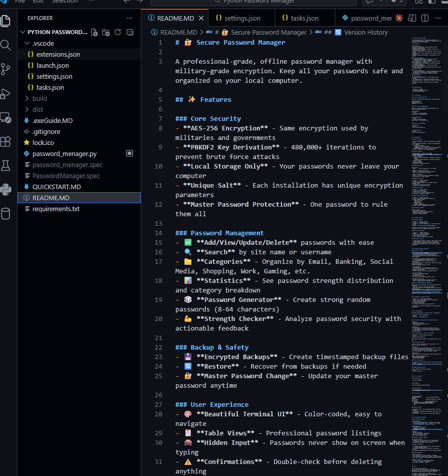Screen dimensions: 448x476
Task: Open launch.json in Explorer
Action: (x=79, y=65)
